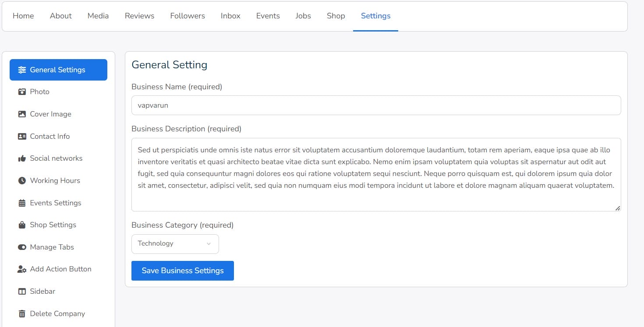Open the Sidebar settings layout icon
The height and width of the screenshot is (327, 644).
click(x=22, y=292)
